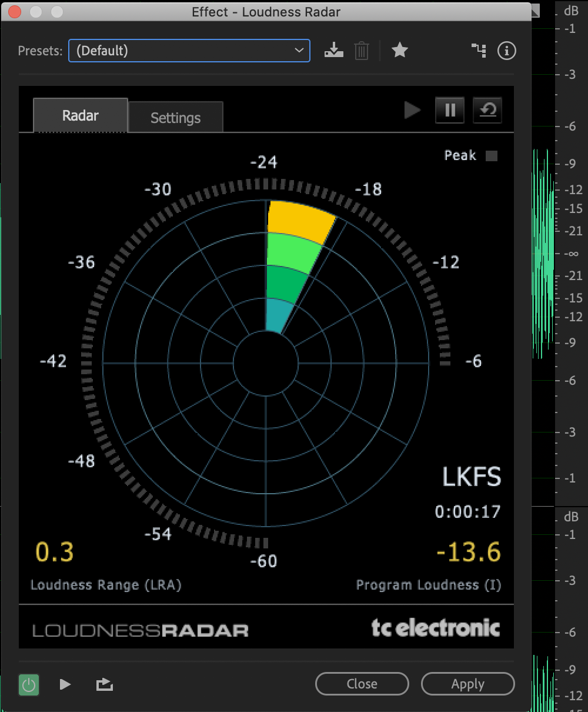The image size is (588, 712).
Task: Toggle loop playback export icon
Action: pyautogui.click(x=104, y=684)
